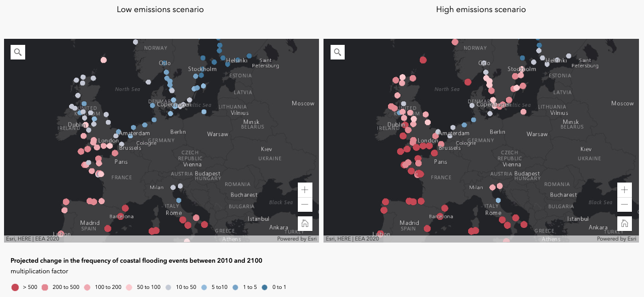The height and width of the screenshot is (297, 644).
Task: Click the red data point above Barcelona on left map
Action: (x=125, y=208)
